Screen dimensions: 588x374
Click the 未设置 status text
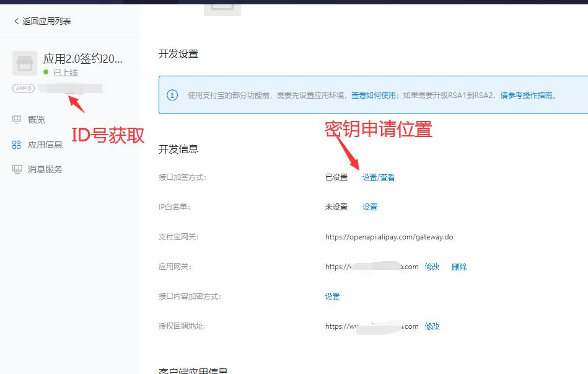point(336,207)
